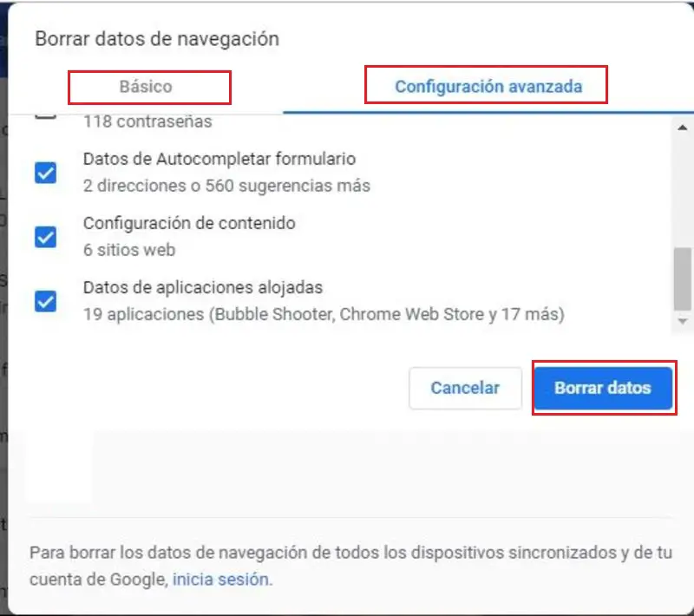Click the scrollbar up arrow

(x=683, y=128)
